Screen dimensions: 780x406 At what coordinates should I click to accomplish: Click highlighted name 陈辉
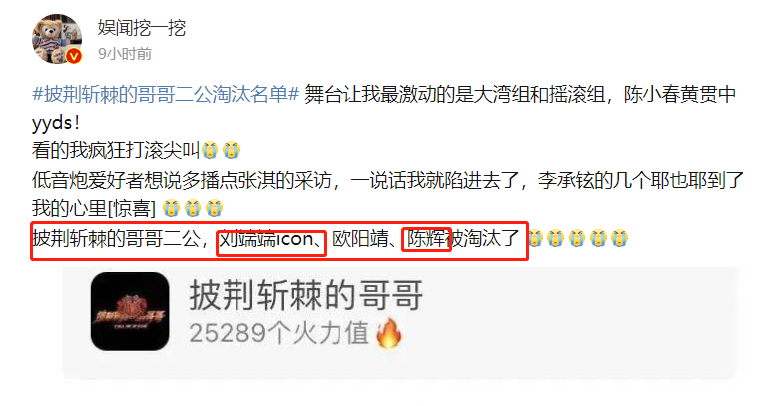click(426, 239)
